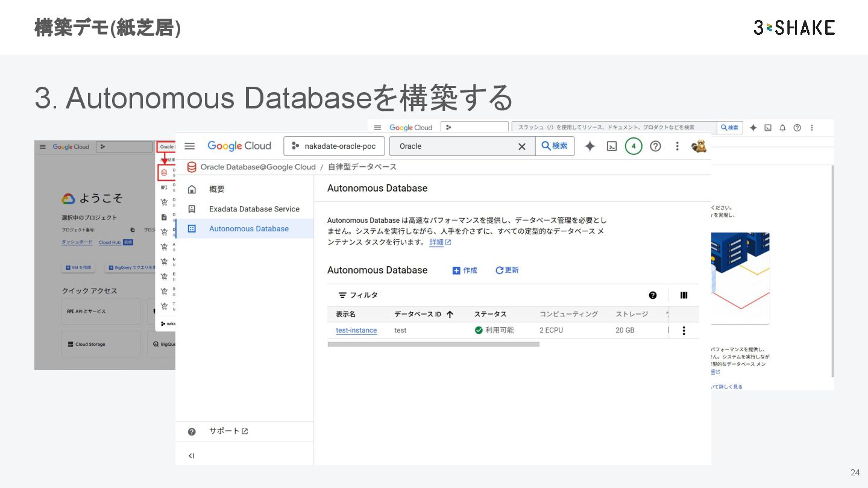Open the help question mark icon

click(655, 146)
